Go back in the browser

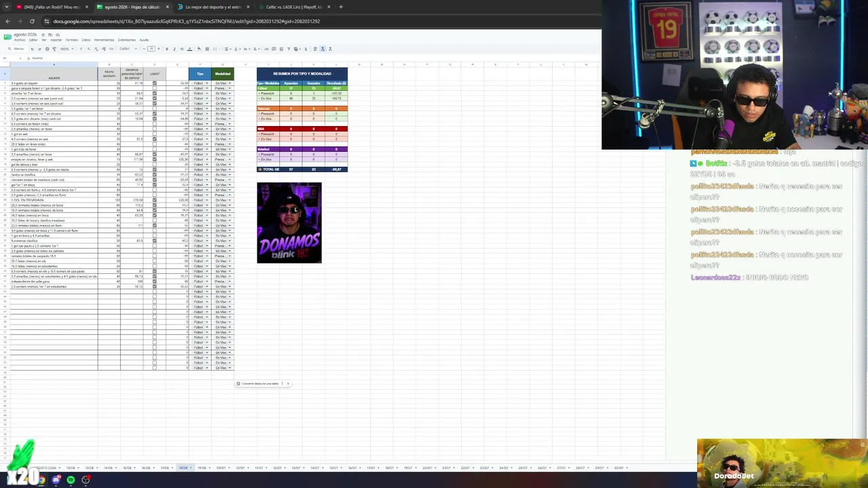pos(7,21)
